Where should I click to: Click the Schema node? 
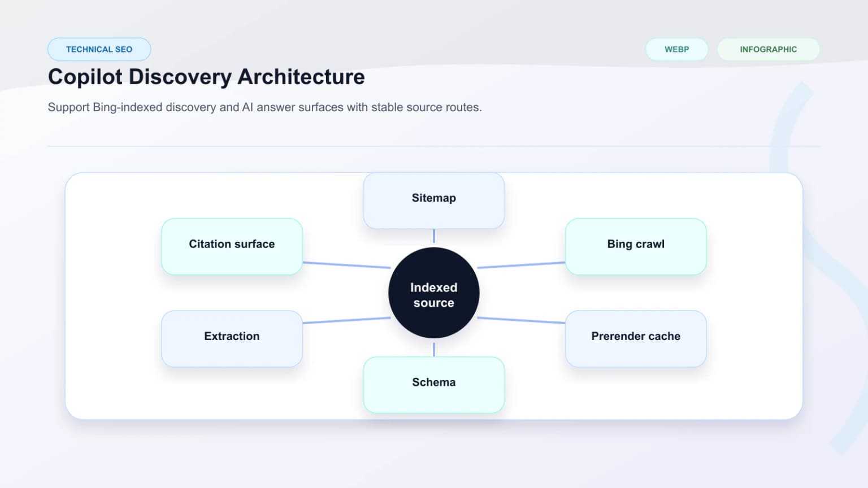(x=433, y=385)
